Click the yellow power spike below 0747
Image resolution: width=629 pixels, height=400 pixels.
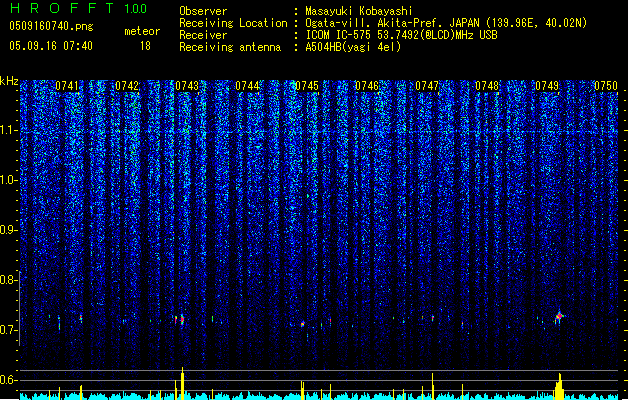[432, 386]
